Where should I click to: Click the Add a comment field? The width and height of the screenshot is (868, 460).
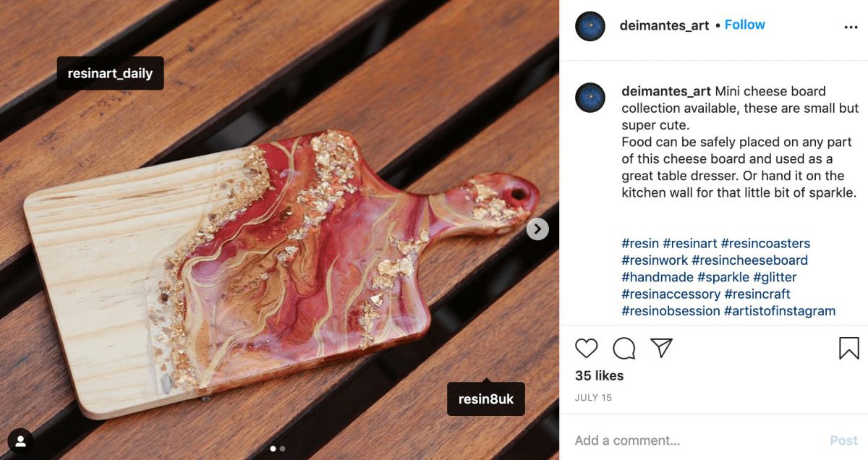[x=694, y=440]
